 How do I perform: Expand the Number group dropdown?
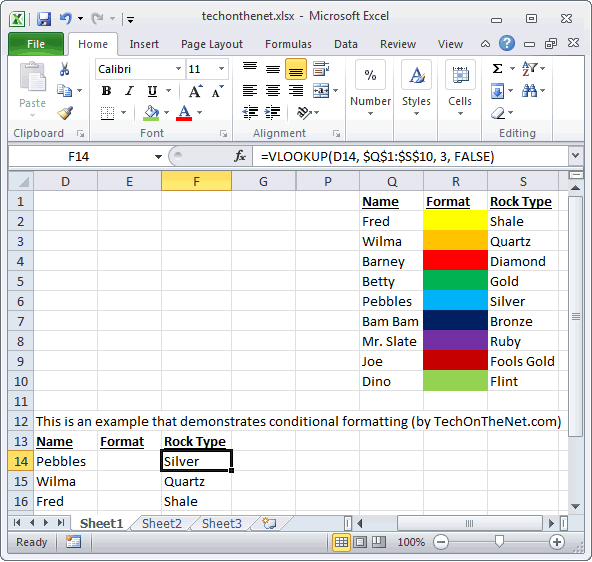[x=370, y=114]
